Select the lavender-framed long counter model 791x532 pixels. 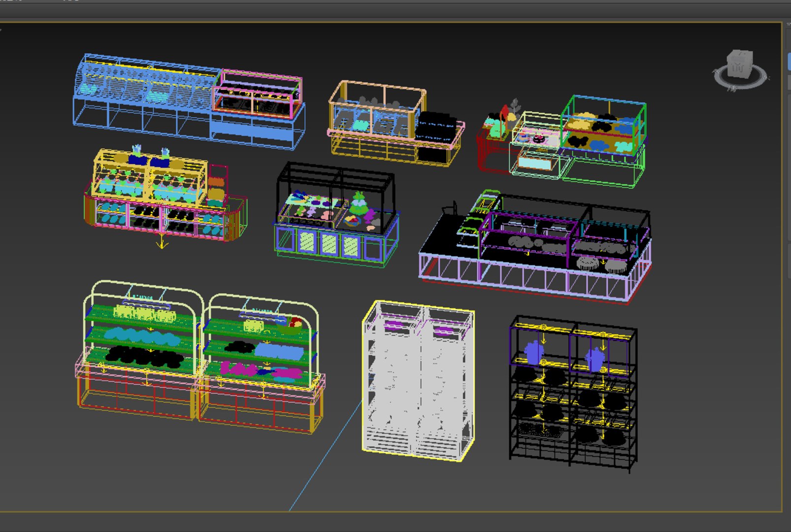click(536, 246)
